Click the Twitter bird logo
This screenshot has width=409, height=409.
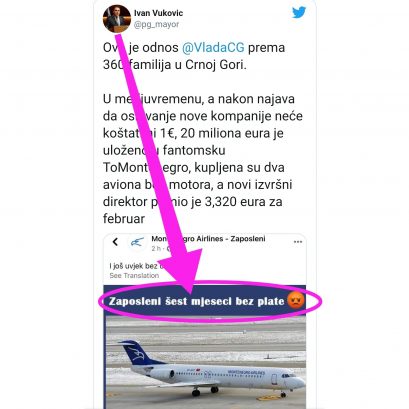[299, 13]
